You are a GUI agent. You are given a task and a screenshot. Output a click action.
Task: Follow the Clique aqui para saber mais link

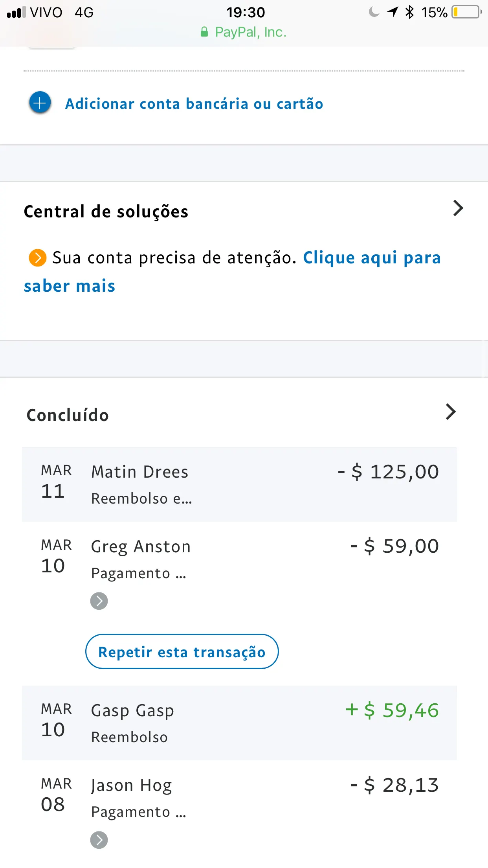[x=371, y=258]
